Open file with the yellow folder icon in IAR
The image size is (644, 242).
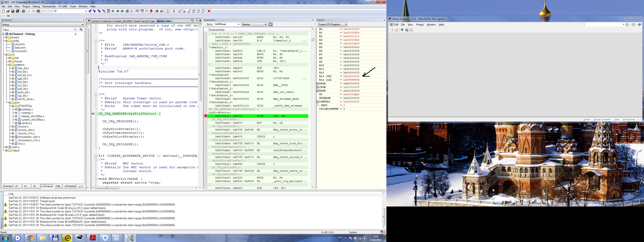[x=8, y=11]
